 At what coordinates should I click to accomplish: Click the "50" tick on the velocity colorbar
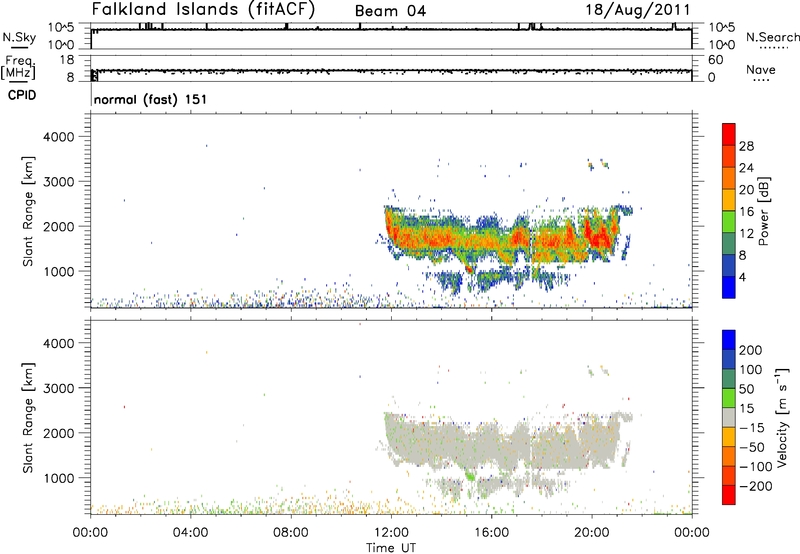coord(746,389)
